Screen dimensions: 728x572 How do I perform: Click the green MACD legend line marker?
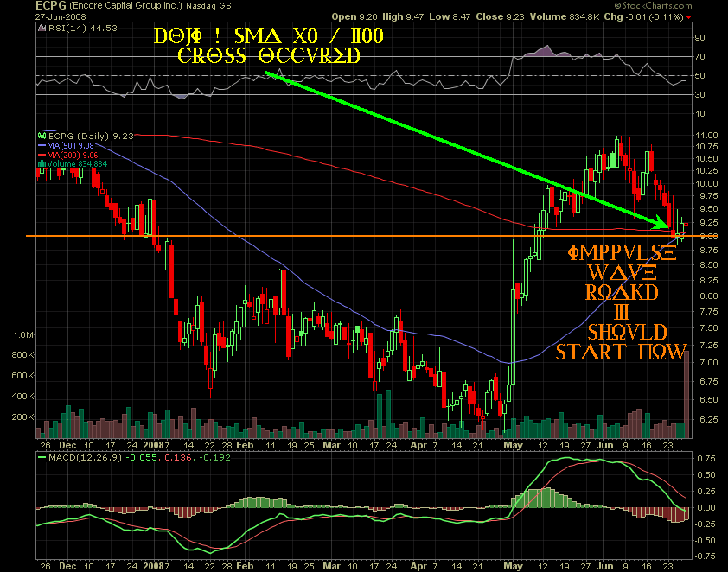(42, 458)
